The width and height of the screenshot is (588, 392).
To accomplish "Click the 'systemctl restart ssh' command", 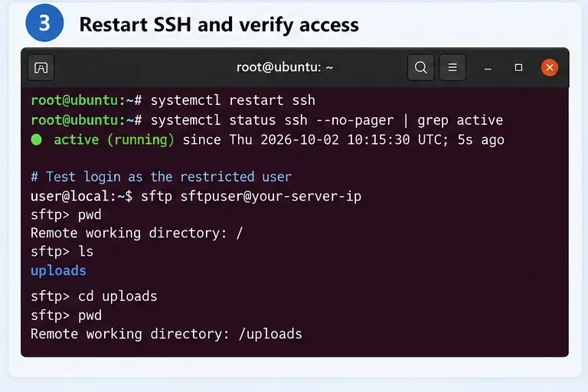I will (233, 100).
